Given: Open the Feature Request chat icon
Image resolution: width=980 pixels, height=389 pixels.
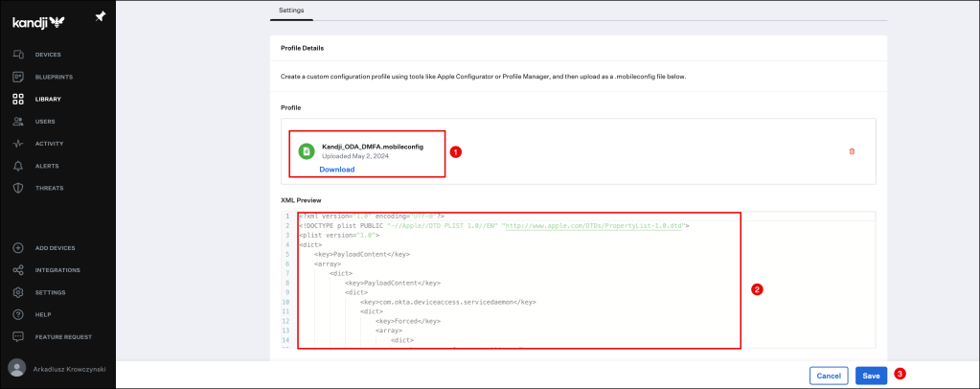Looking at the screenshot, I should [x=17, y=337].
